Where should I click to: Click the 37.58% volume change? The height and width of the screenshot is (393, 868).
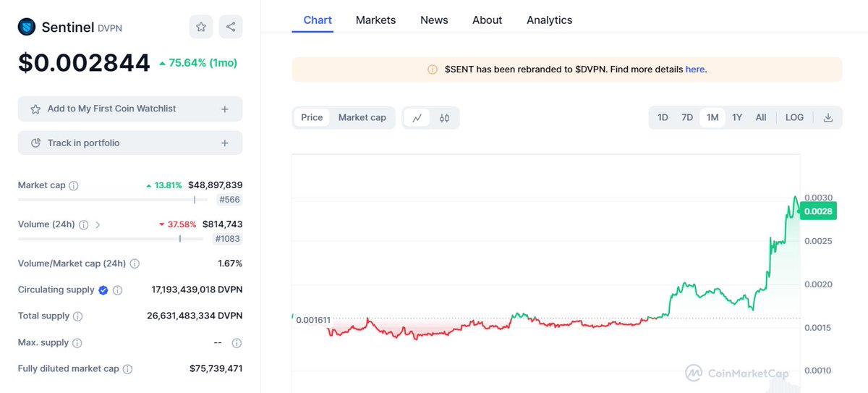tap(178, 224)
